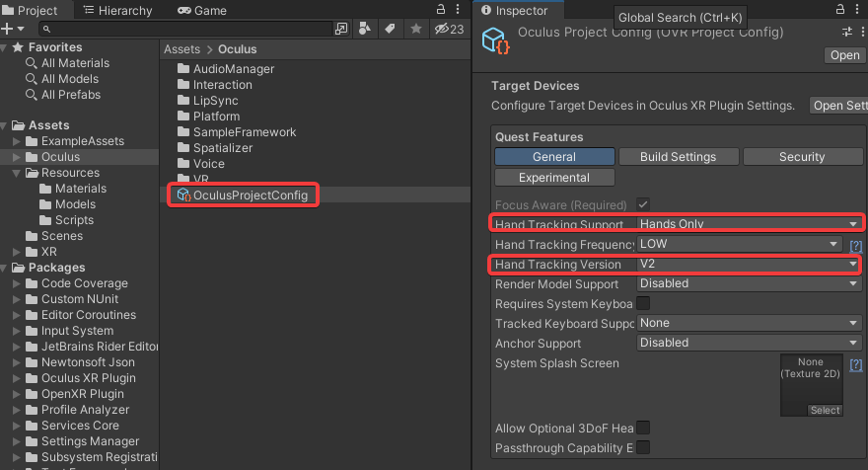The height and width of the screenshot is (470, 868).
Task: Open the LipSync folder
Action: pos(207,101)
